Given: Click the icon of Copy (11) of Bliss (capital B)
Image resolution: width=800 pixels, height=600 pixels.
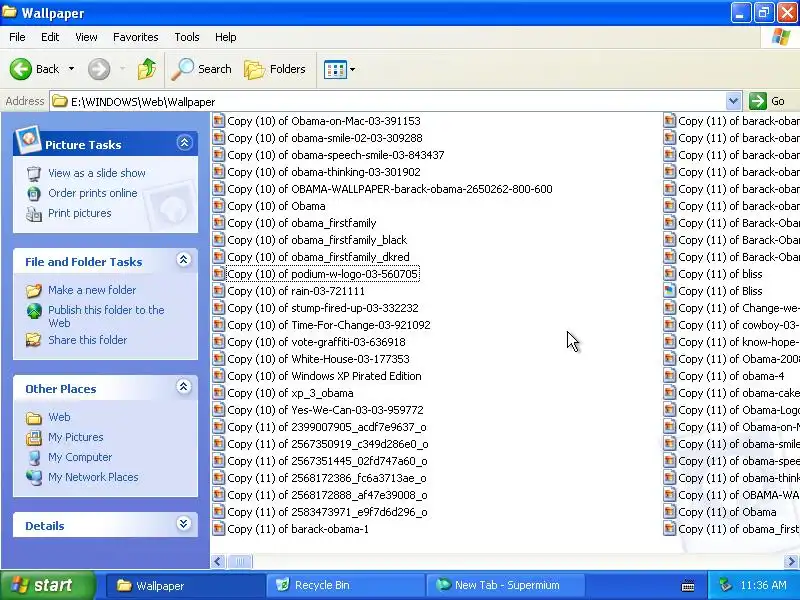Looking at the screenshot, I should click(669, 291).
